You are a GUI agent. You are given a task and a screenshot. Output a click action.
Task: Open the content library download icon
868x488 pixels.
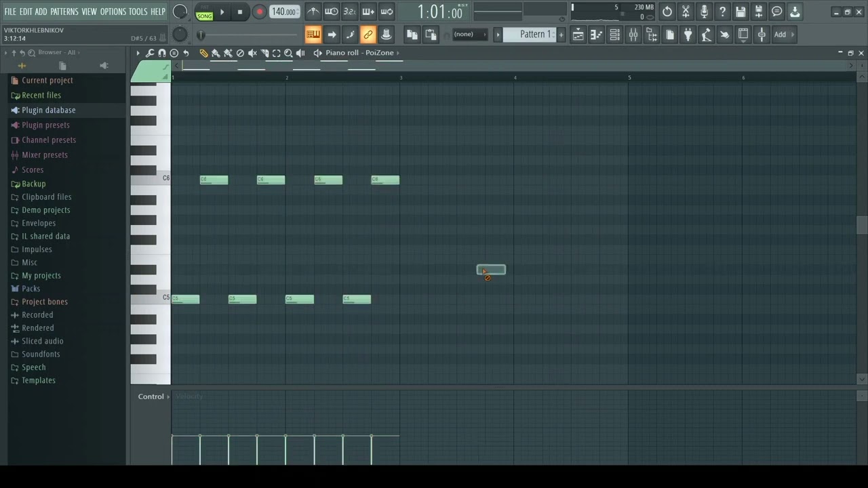coord(795,12)
